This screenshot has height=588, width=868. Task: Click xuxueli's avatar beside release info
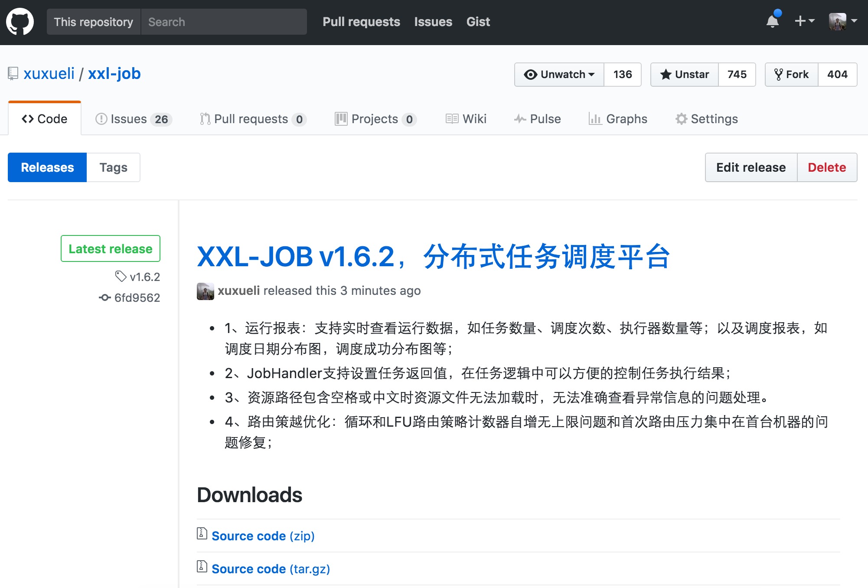206,291
